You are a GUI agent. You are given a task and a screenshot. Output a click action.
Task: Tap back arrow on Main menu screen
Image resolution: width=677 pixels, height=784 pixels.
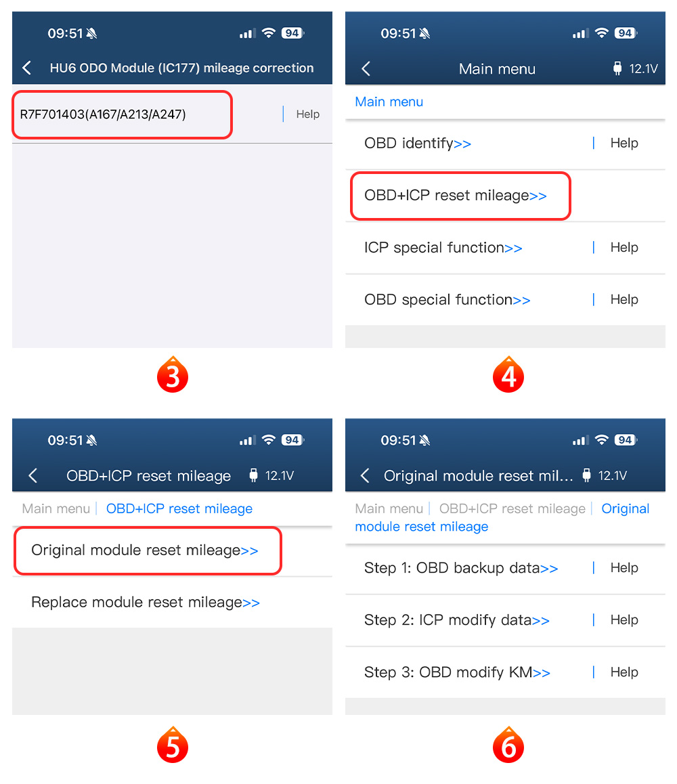[x=366, y=68]
